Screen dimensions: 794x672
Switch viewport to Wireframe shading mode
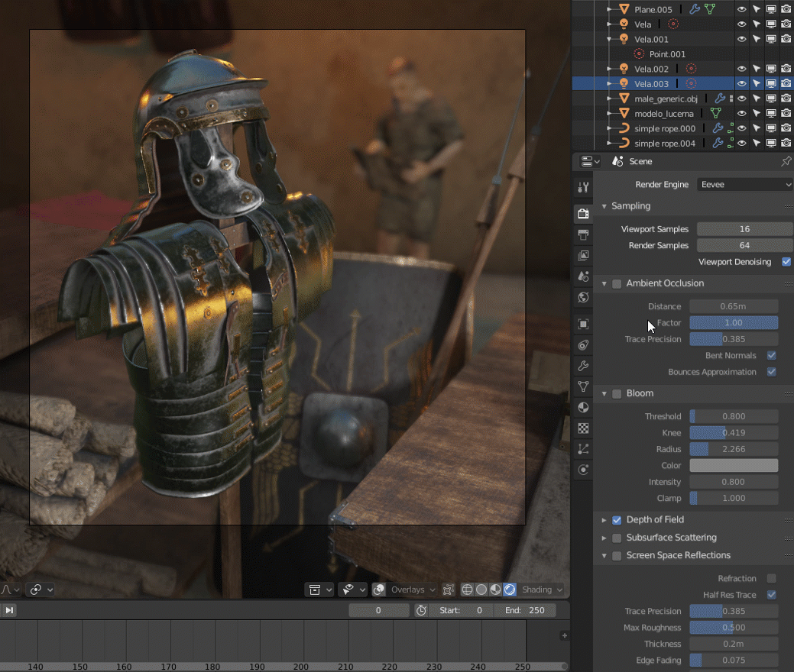click(468, 590)
